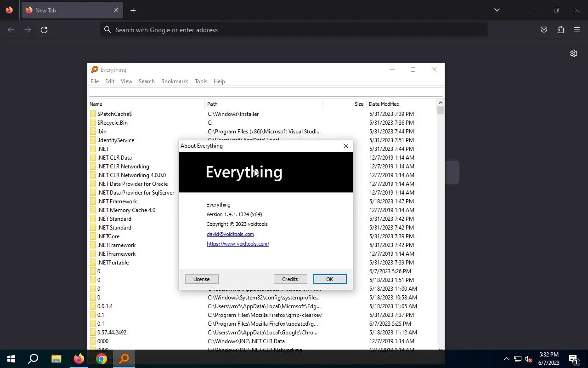Viewport: 588px width, 368px height.
Task: View the License in About Everything
Action: coord(201,279)
